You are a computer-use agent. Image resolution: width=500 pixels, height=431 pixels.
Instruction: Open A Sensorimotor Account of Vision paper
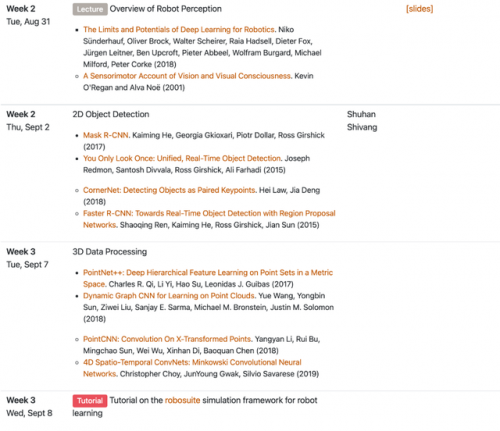coord(187,76)
